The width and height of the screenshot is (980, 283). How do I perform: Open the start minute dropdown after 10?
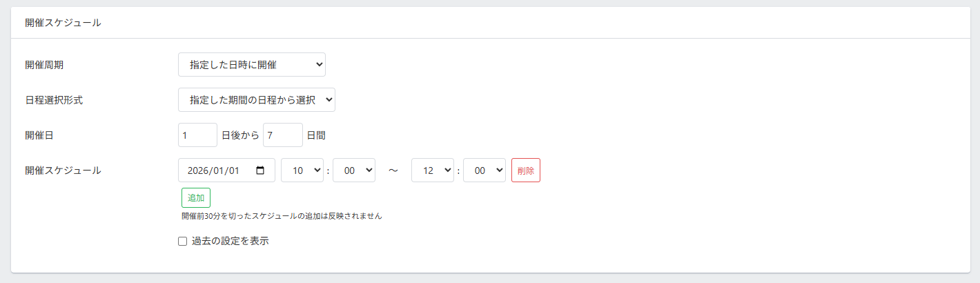coord(353,170)
